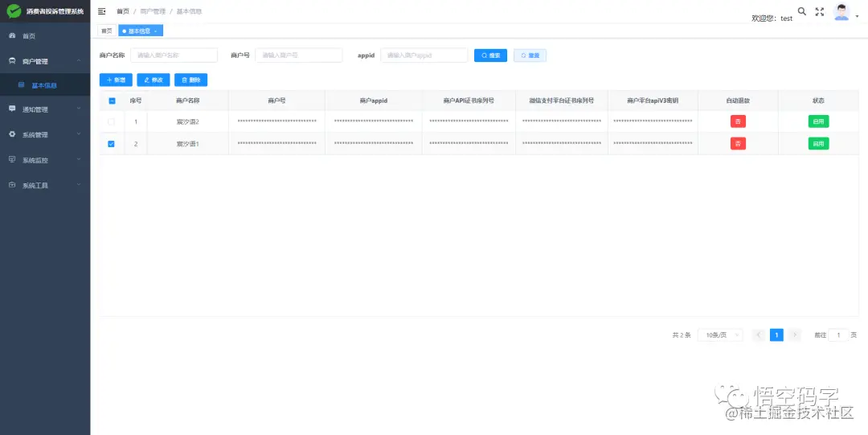Click the 自动退款 column header

738,101
